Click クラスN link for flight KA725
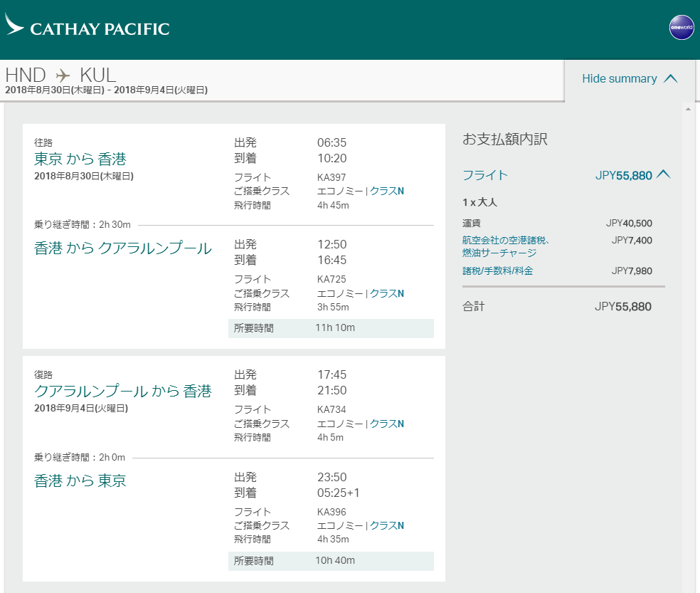Image resolution: width=700 pixels, height=593 pixels. [386, 293]
